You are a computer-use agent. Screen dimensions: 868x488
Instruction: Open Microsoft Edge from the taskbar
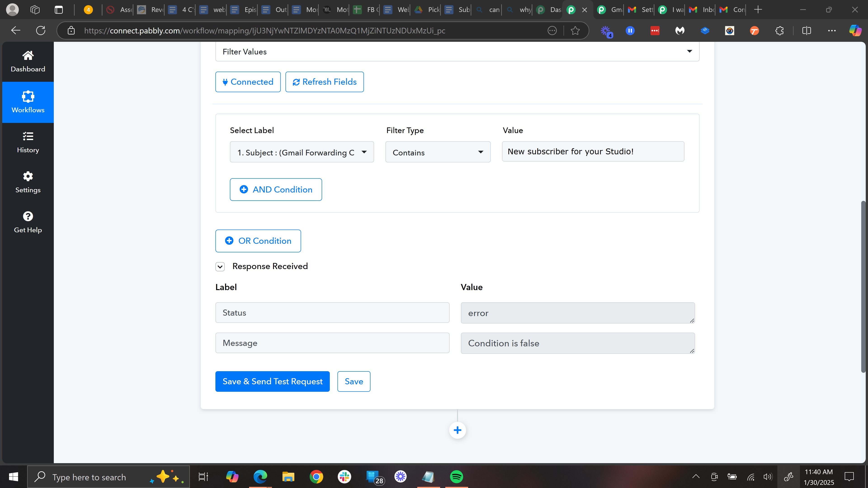pyautogui.click(x=260, y=477)
